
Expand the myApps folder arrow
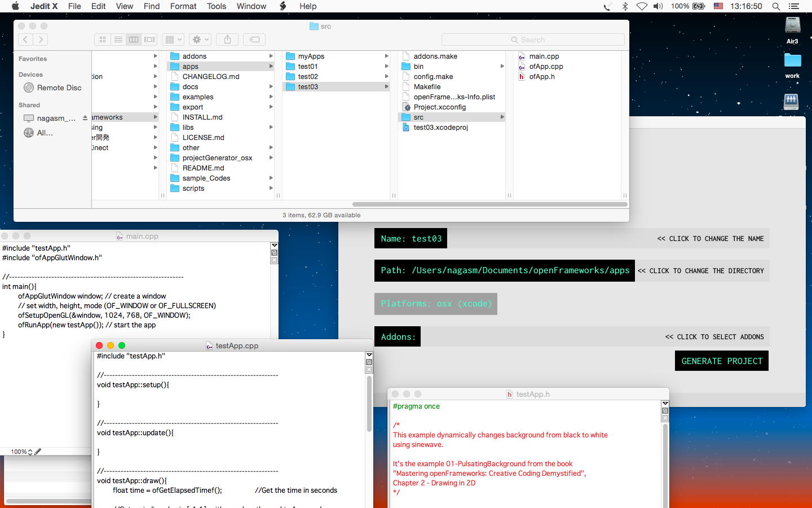[386, 56]
